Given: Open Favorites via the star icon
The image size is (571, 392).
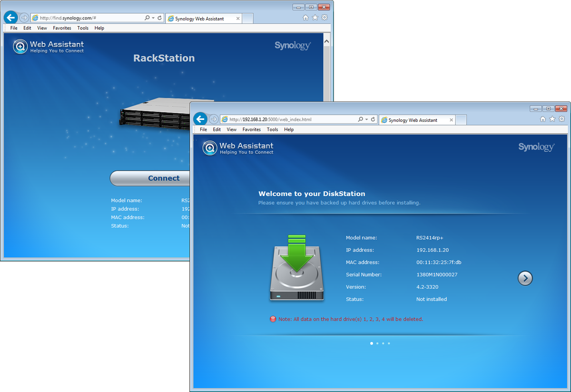Looking at the screenshot, I should [552, 119].
